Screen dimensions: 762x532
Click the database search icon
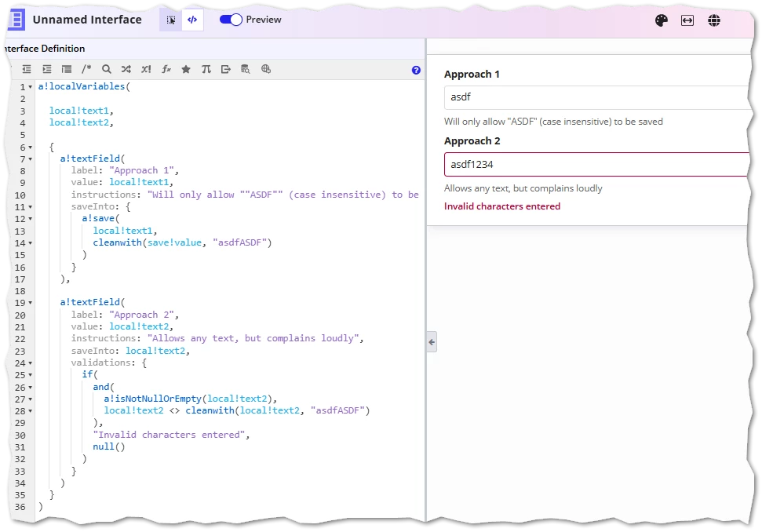[246, 69]
